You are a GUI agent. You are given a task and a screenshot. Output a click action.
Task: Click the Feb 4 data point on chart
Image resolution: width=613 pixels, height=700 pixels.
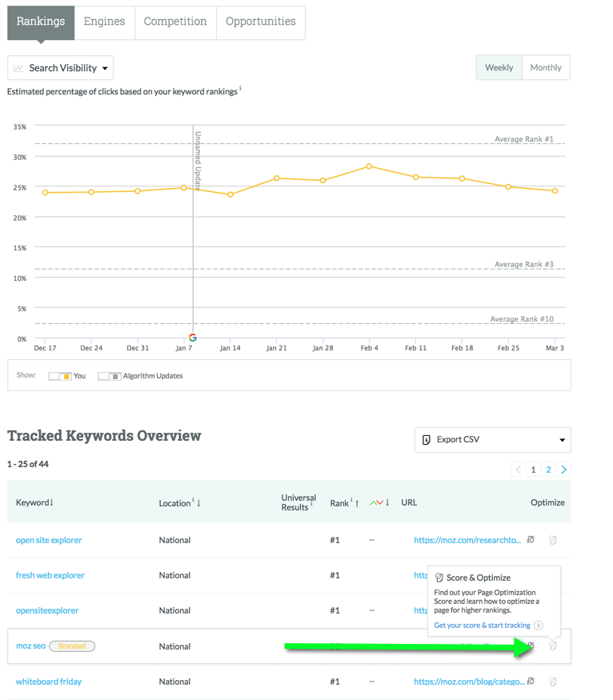click(369, 166)
